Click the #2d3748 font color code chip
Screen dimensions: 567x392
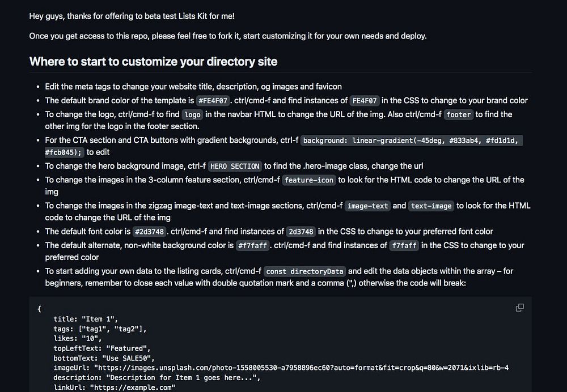pyautogui.click(x=149, y=232)
